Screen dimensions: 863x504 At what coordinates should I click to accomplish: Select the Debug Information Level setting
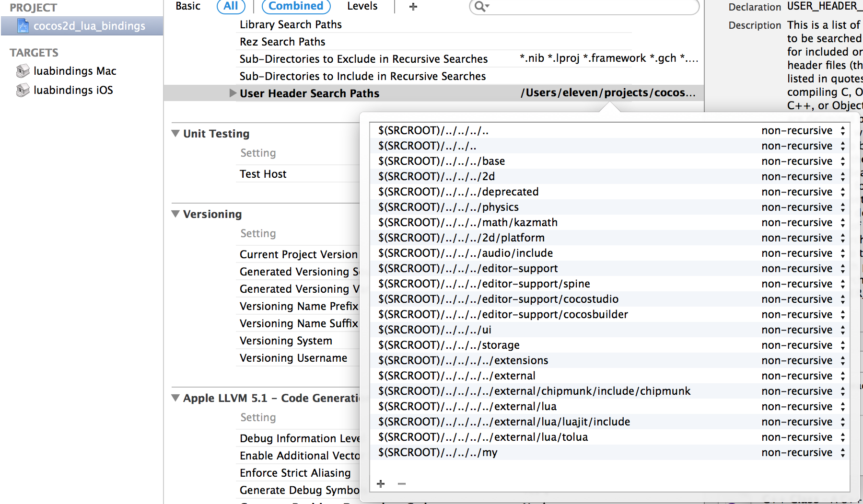(x=300, y=438)
